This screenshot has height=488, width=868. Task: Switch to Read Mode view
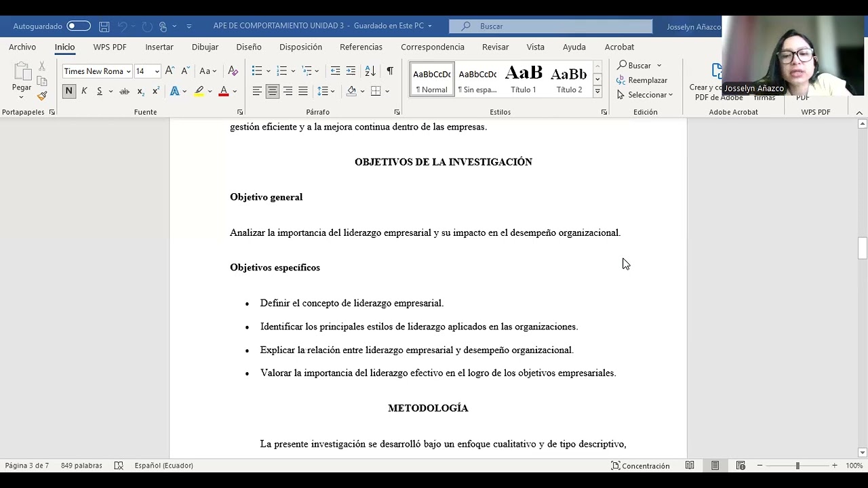click(x=690, y=466)
